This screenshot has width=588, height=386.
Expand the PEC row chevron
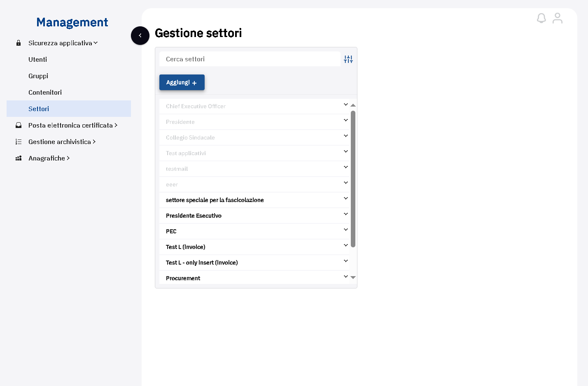(346, 230)
